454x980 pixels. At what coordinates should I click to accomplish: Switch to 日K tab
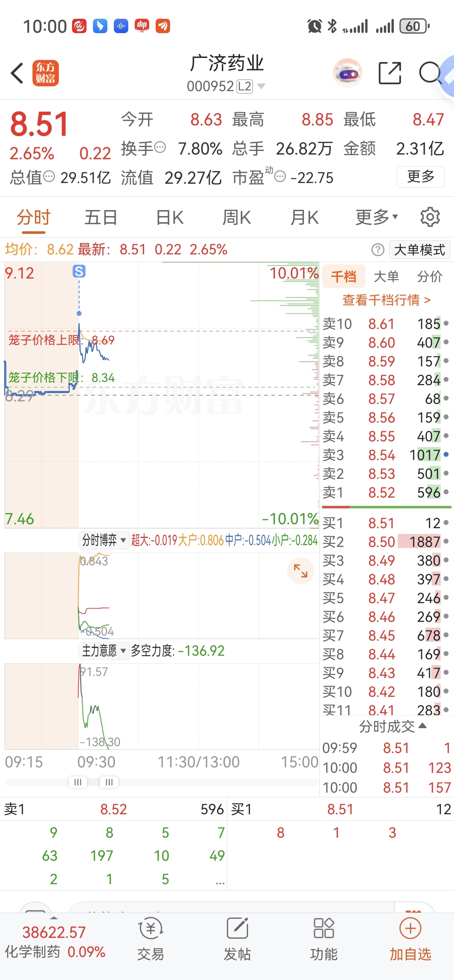[x=170, y=217]
